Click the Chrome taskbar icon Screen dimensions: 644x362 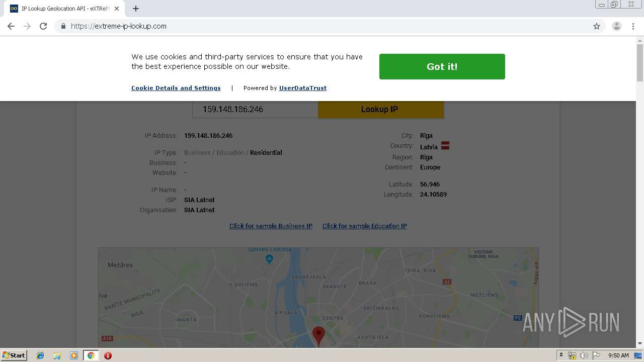coord(91,355)
